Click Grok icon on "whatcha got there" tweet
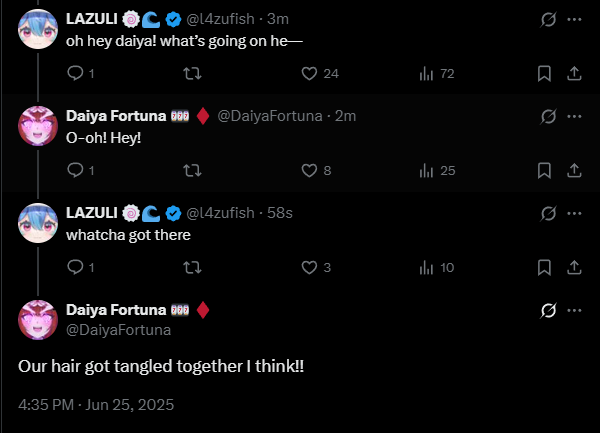Viewport: 600px width, 433px height. point(547,213)
